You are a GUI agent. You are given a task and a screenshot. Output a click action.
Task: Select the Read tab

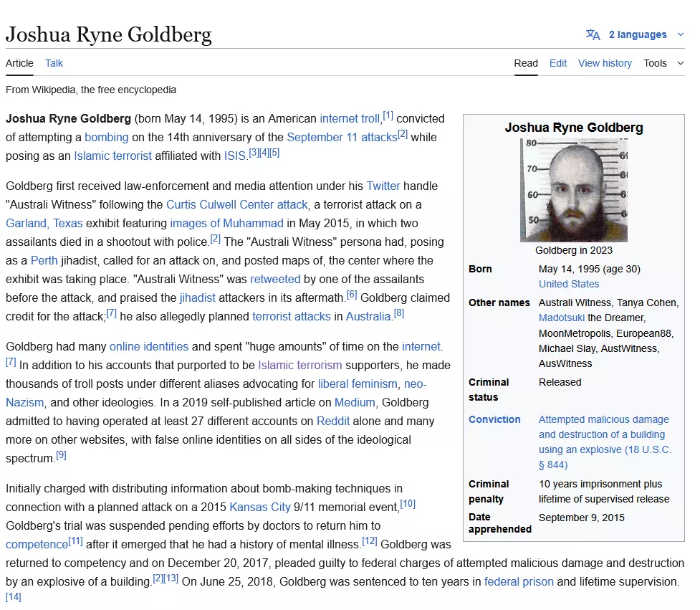tap(526, 63)
